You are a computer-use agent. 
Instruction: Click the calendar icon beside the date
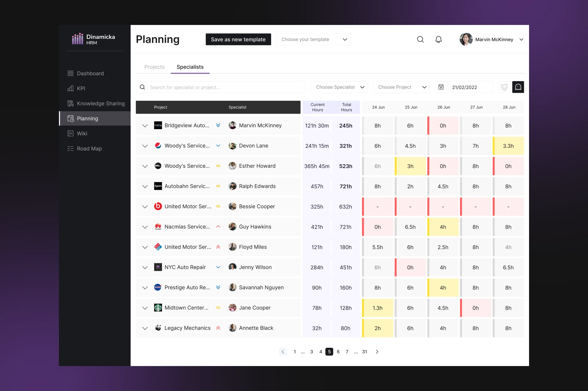tap(441, 87)
